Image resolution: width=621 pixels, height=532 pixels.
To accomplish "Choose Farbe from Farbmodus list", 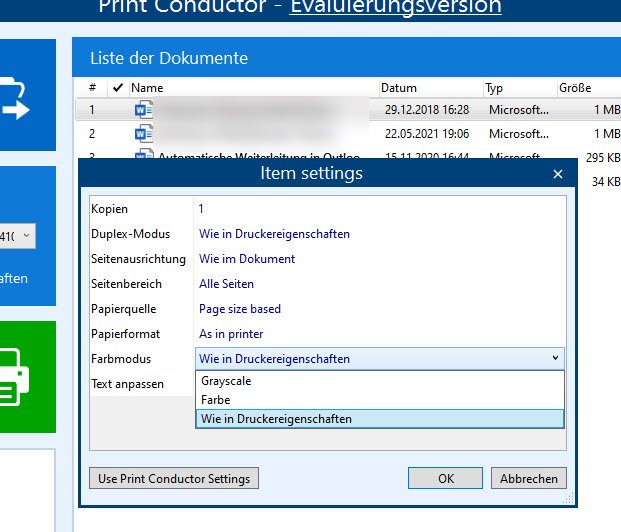I will coord(380,400).
